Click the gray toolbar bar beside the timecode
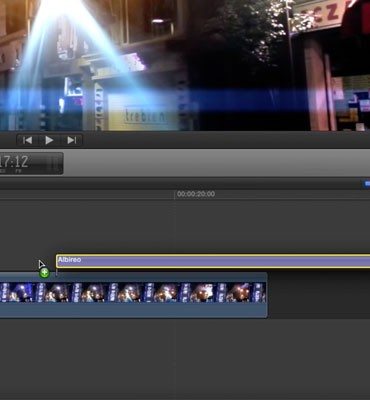The width and height of the screenshot is (370, 400). pyautogui.click(x=217, y=163)
